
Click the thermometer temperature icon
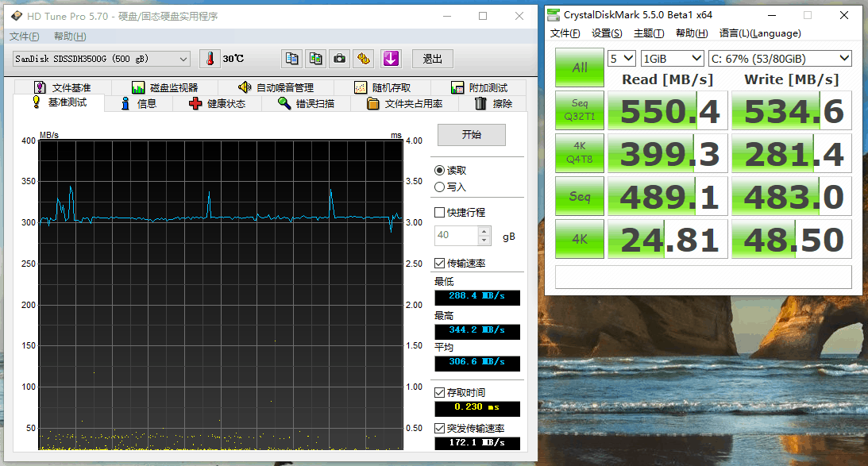[x=209, y=59]
